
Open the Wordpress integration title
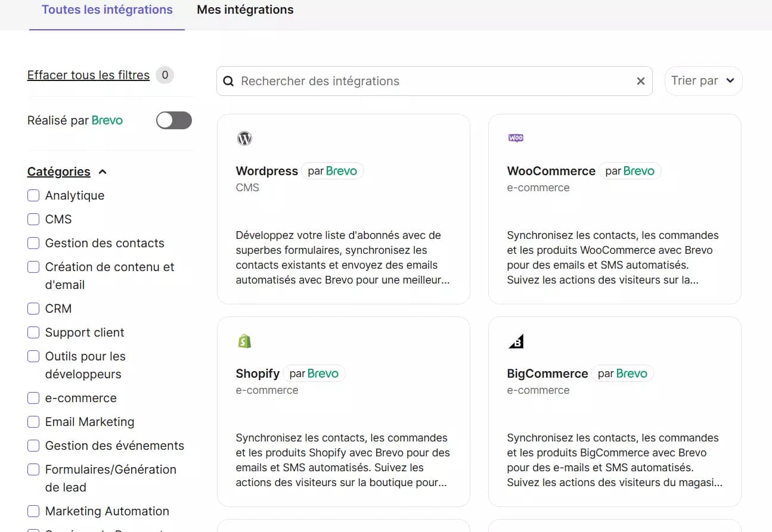(267, 171)
